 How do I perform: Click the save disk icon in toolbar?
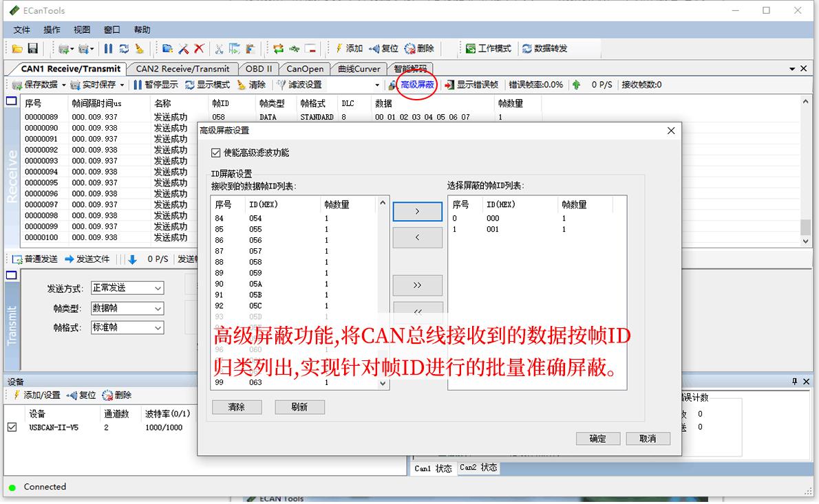pos(32,49)
